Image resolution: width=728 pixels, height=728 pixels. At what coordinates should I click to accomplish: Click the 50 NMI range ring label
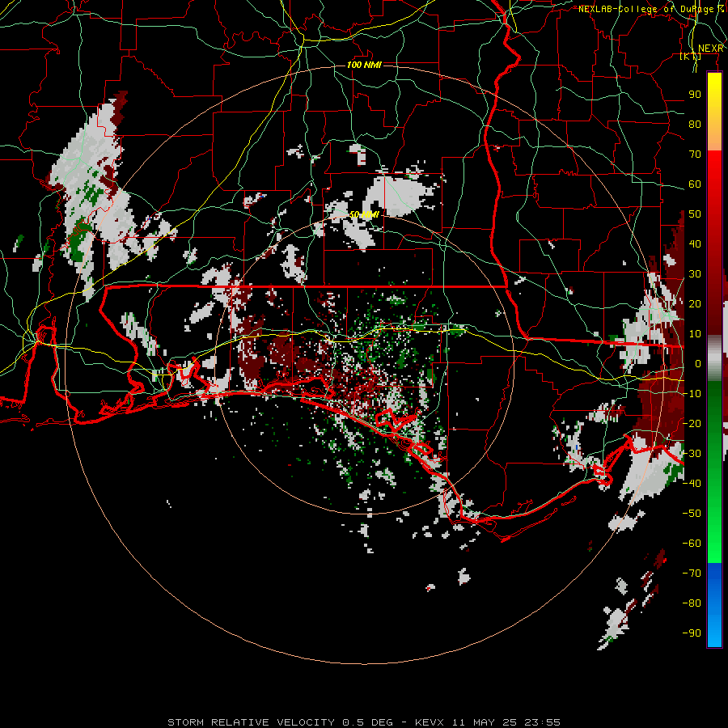coord(365,214)
